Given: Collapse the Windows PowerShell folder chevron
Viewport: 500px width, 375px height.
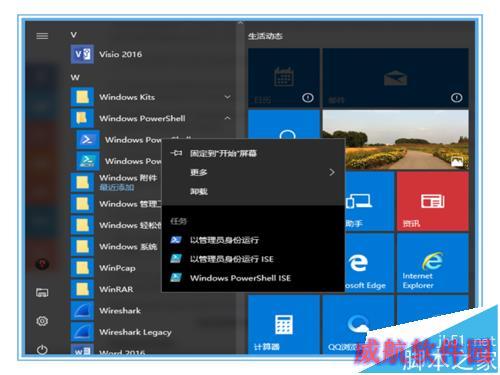Looking at the screenshot, I should click(x=227, y=118).
